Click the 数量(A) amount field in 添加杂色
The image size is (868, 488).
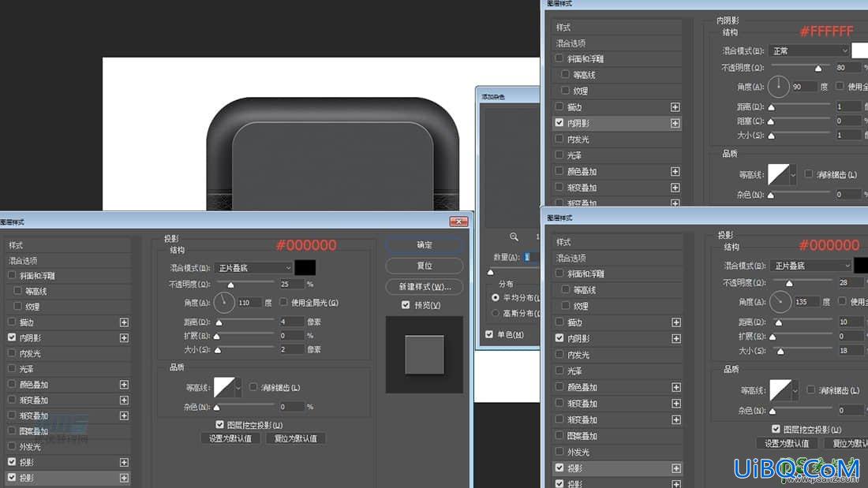531,257
